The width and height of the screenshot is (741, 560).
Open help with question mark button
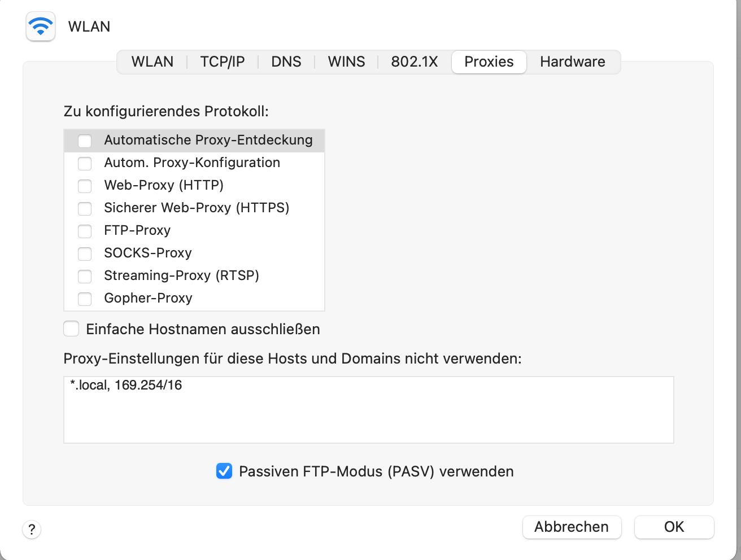[x=32, y=530]
